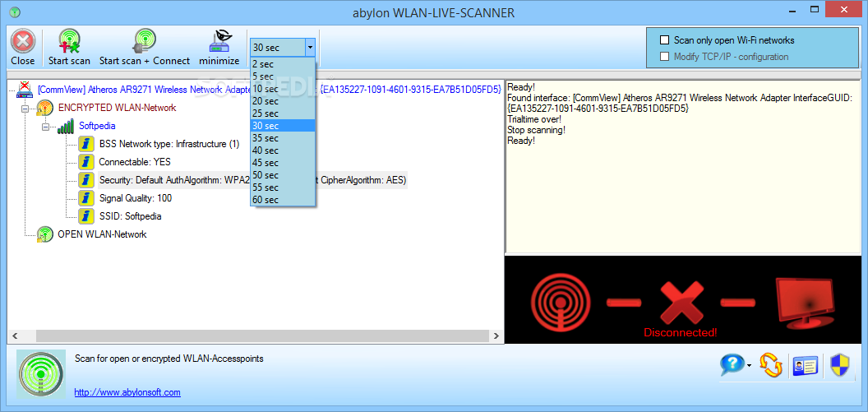The height and width of the screenshot is (412, 868).
Task: Choose 45 sec scan interval
Action: 283,162
